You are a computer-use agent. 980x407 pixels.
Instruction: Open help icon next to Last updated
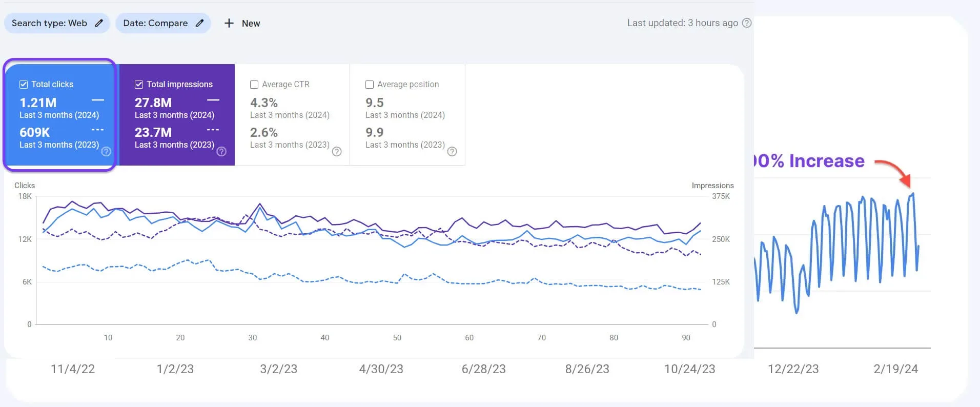747,23
